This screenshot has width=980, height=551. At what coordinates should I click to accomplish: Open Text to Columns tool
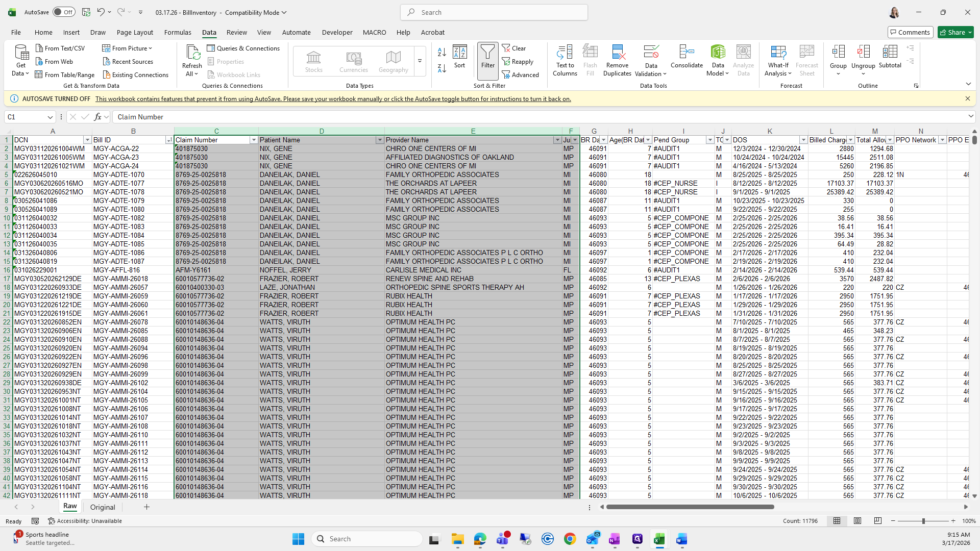[x=565, y=53]
